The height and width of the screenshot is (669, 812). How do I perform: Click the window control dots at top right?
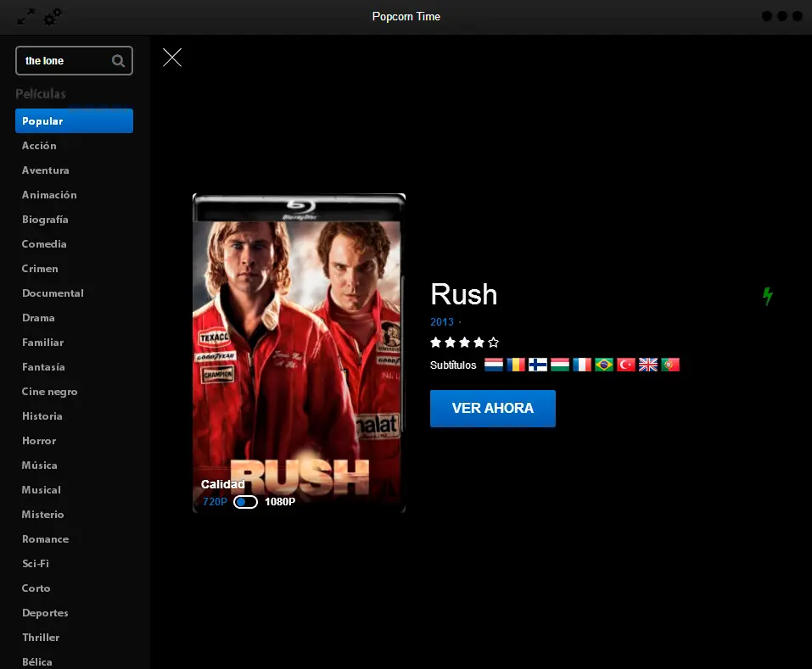(782, 17)
